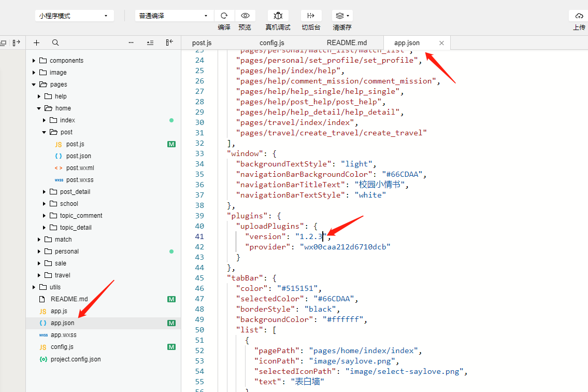Open post.wxml in the file tree
Image resolution: width=588 pixels, height=392 pixels.
point(80,168)
